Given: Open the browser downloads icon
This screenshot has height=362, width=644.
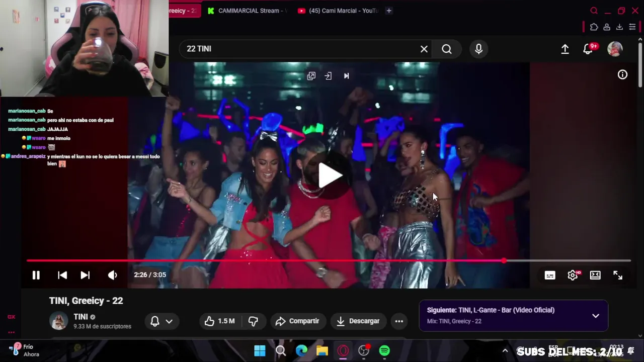Looking at the screenshot, I should click(x=619, y=27).
